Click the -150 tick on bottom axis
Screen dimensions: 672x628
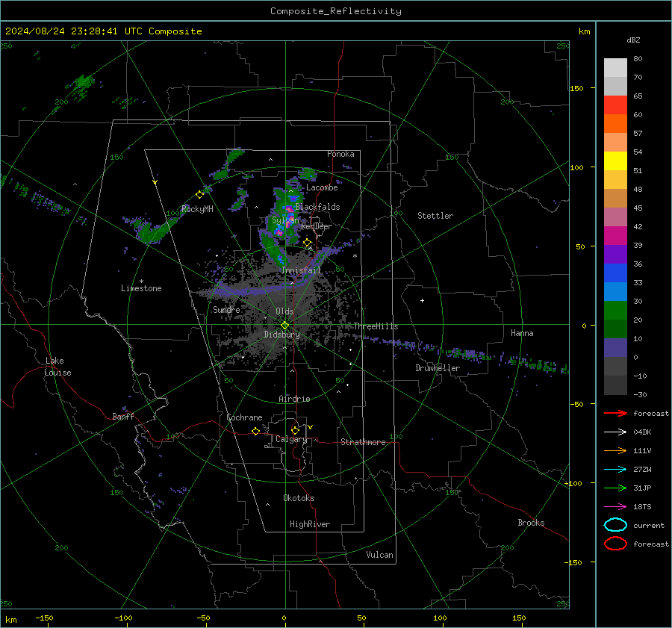point(44,618)
